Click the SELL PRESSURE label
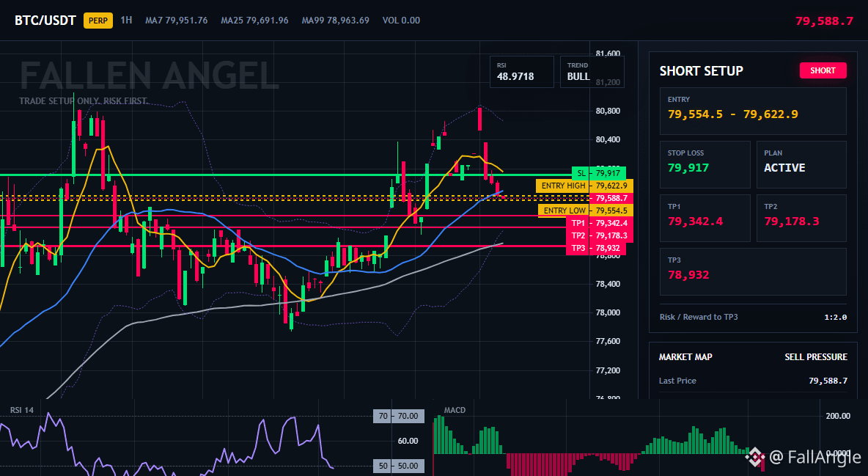 816,357
